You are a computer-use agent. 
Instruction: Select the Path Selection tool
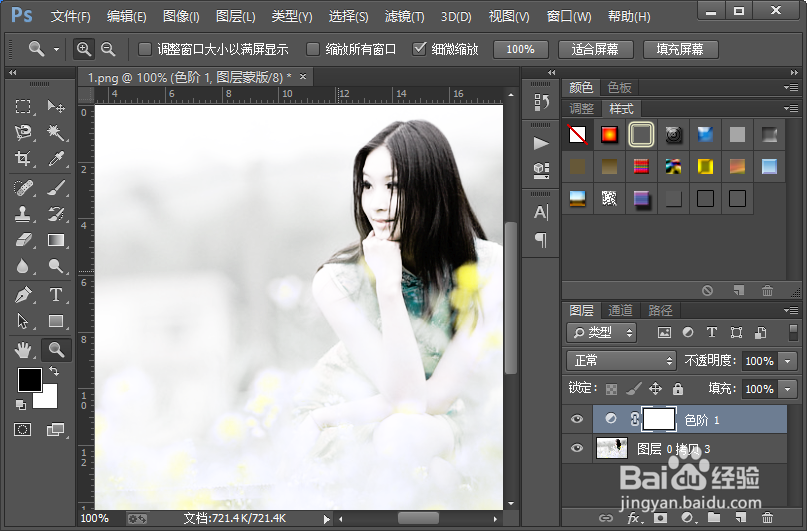(23, 321)
